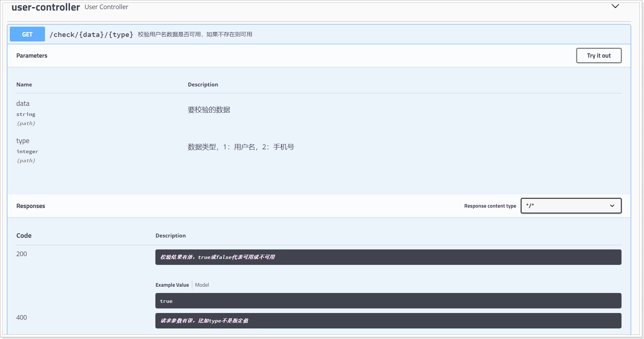
Task: Click the 400 response description banner
Action: (388, 320)
